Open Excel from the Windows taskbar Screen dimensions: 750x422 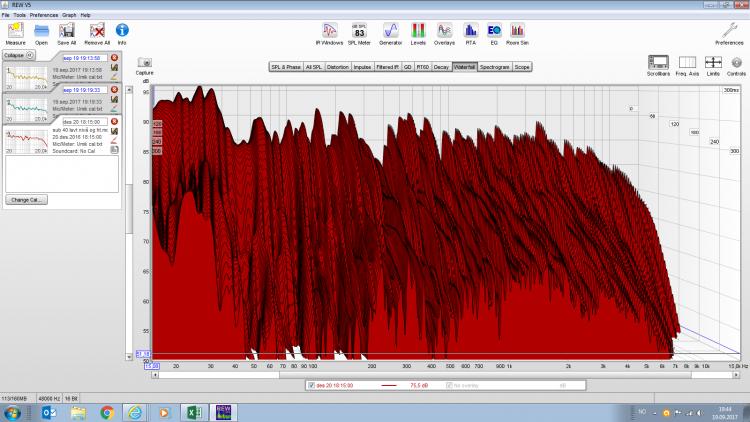(192, 411)
